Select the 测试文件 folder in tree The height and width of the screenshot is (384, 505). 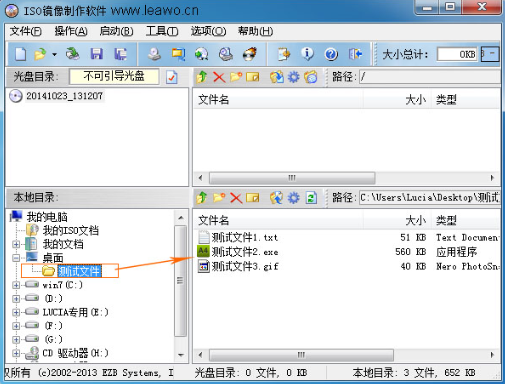[79, 271]
